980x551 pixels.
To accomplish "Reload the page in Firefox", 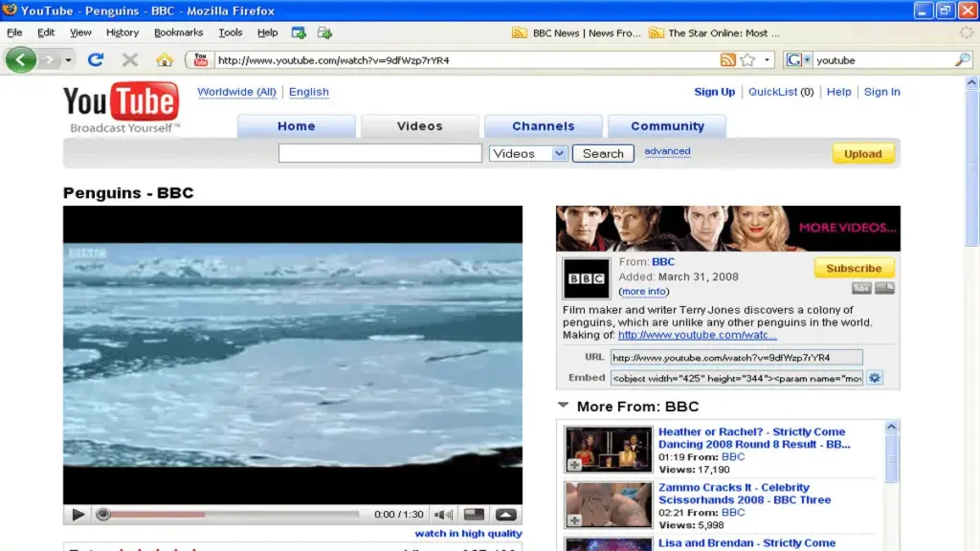I will point(96,60).
